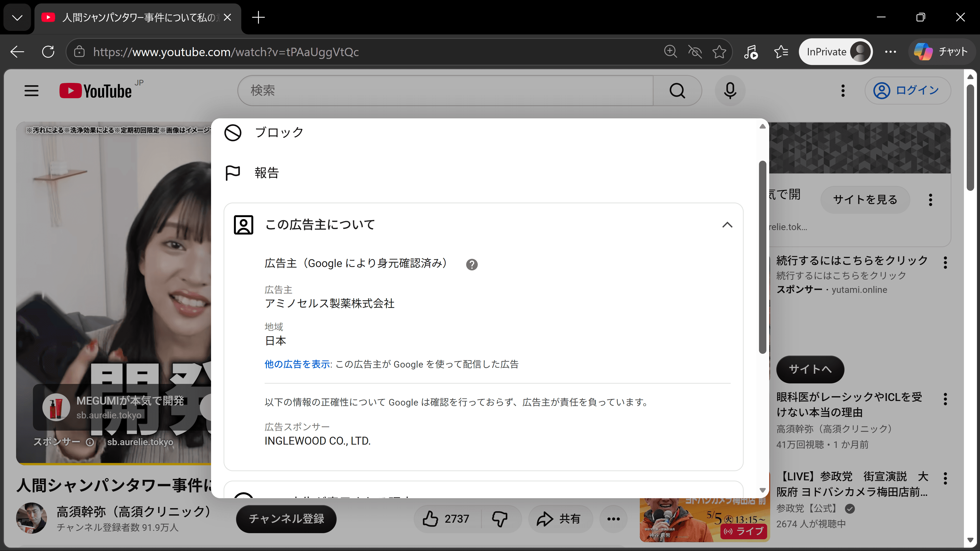Open the favorites list icon

click(781, 52)
